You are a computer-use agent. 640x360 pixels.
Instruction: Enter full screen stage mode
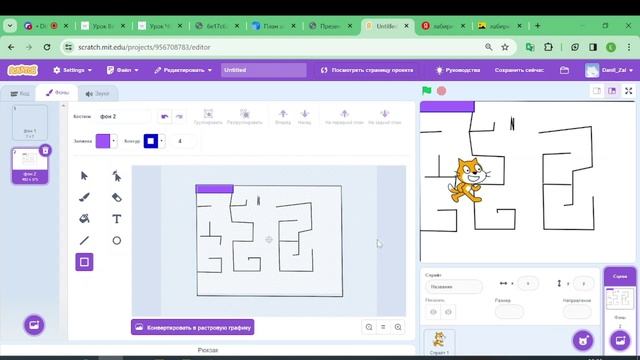coord(629,91)
